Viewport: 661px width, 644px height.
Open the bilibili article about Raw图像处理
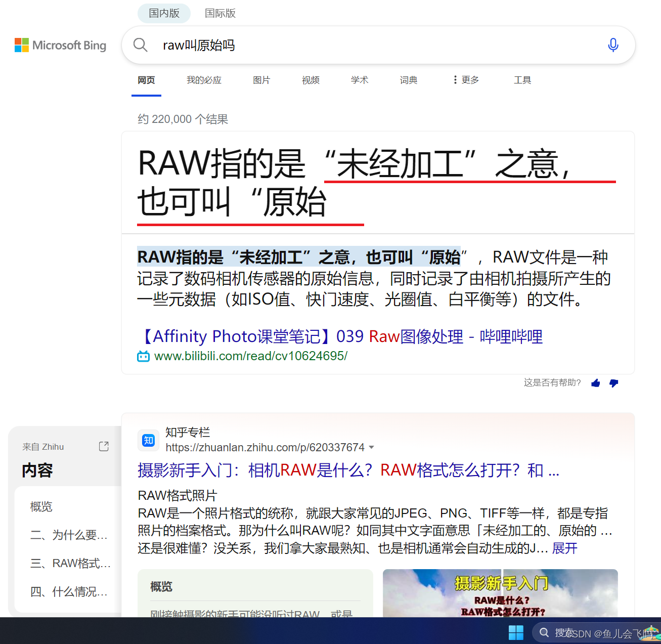tap(340, 336)
